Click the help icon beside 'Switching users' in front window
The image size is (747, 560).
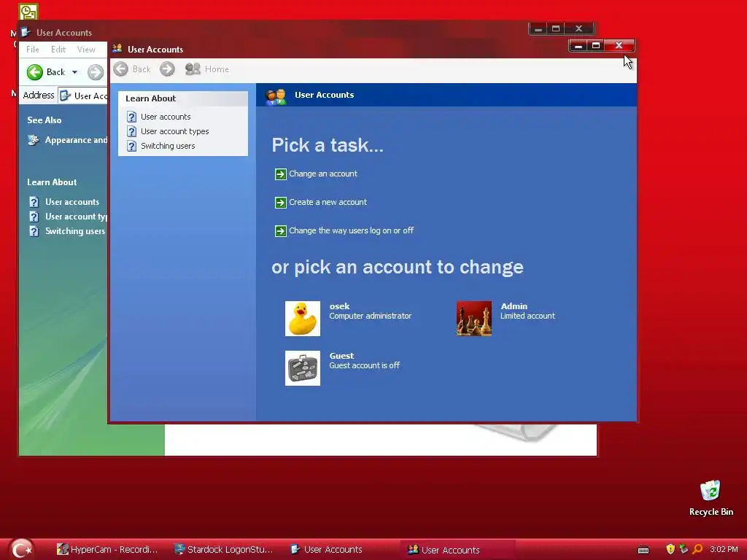(131, 146)
